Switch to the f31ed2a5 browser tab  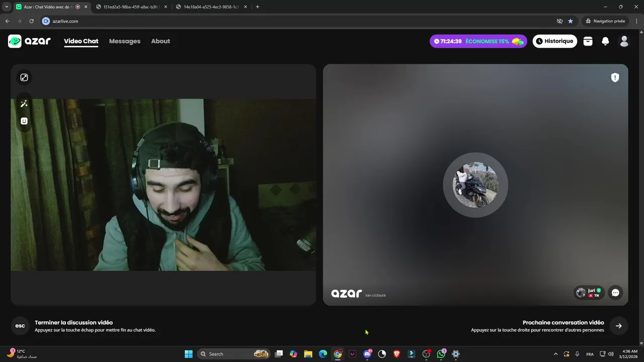click(132, 7)
